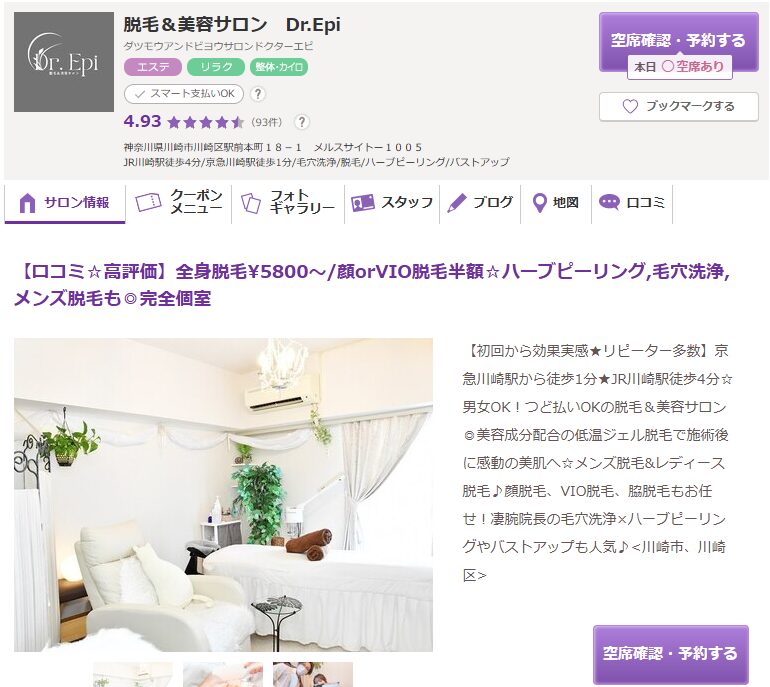The width and height of the screenshot is (770, 687).
Task: Select the エステ category tag
Action: point(153,67)
